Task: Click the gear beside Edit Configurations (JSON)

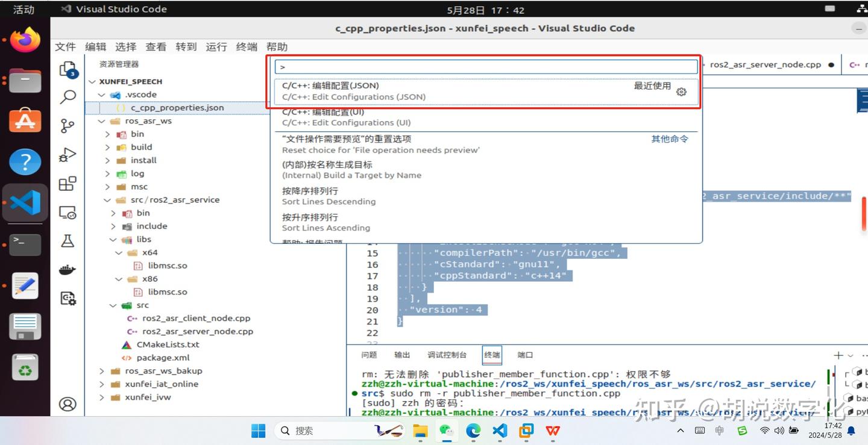Action: (681, 92)
